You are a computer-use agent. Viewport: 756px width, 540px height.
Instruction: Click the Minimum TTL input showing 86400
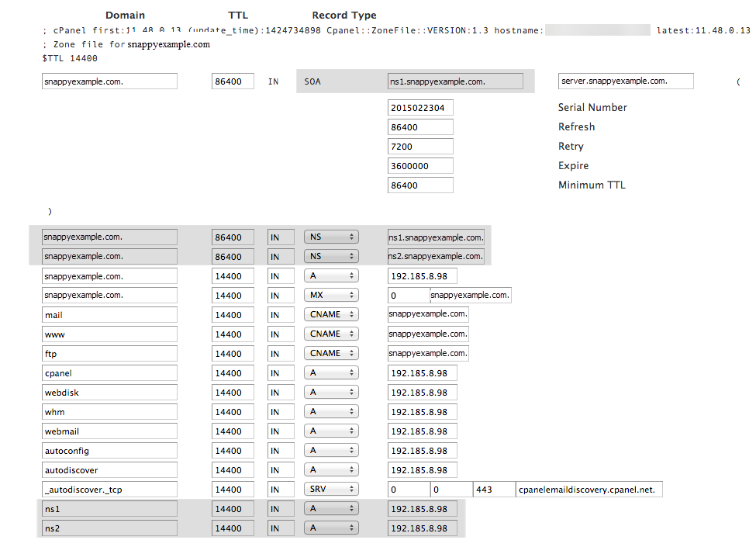click(x=419, y=185)
